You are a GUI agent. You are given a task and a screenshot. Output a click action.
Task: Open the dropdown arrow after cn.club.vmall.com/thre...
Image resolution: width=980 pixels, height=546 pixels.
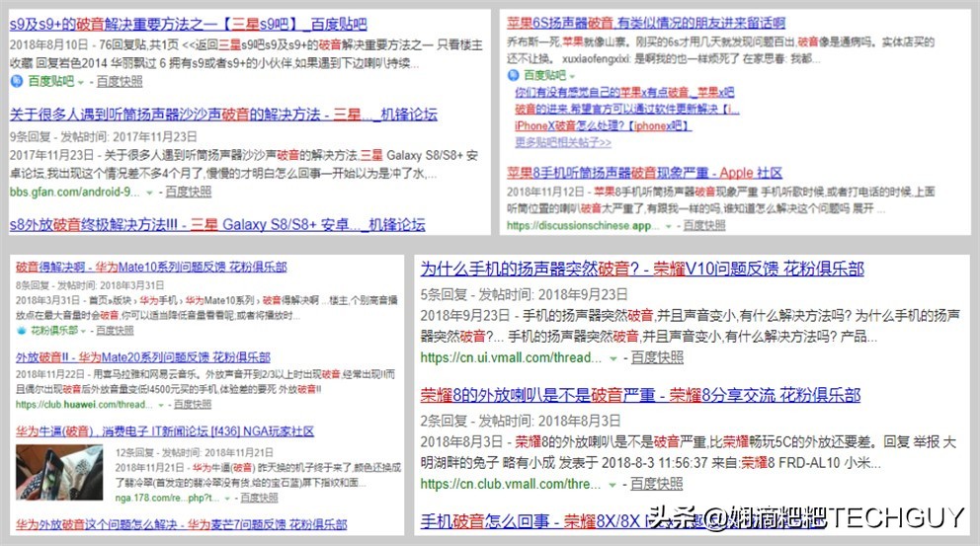[x=612, y=485]
